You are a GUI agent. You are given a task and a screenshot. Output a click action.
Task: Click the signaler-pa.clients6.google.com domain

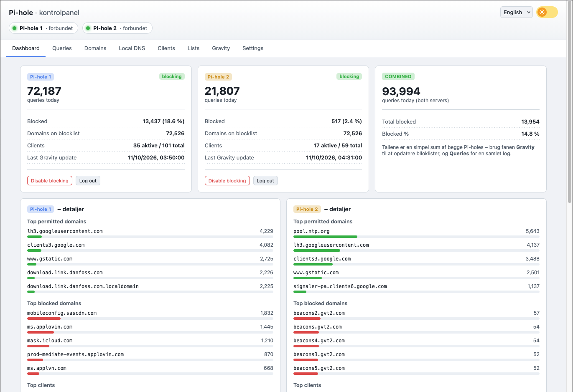pyautogui.click(x=340, y=286)
